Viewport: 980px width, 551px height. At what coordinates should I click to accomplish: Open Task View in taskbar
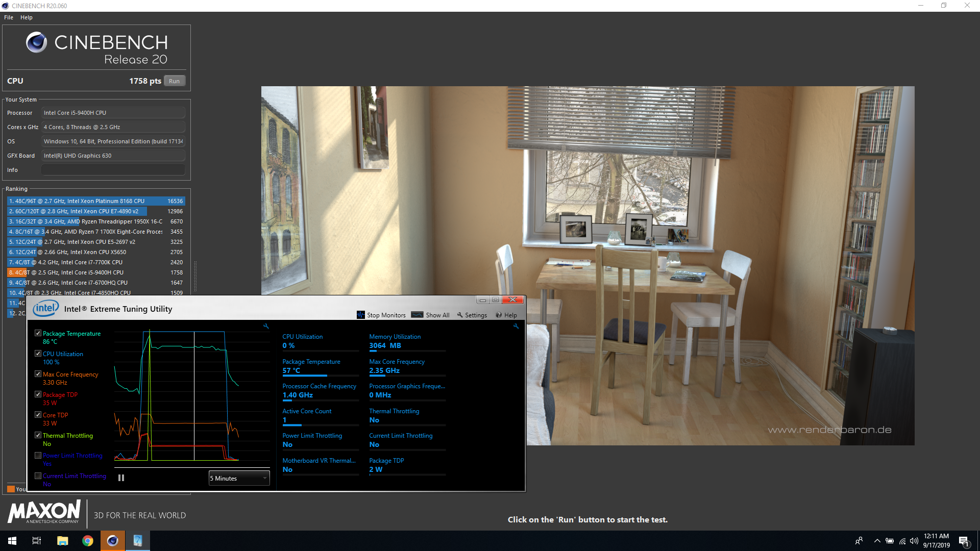point(37,541)
